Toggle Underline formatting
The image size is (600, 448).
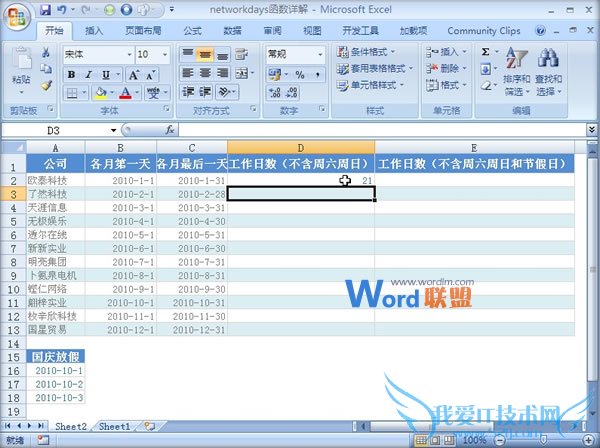pyautogui.click(x=106, y=75)
